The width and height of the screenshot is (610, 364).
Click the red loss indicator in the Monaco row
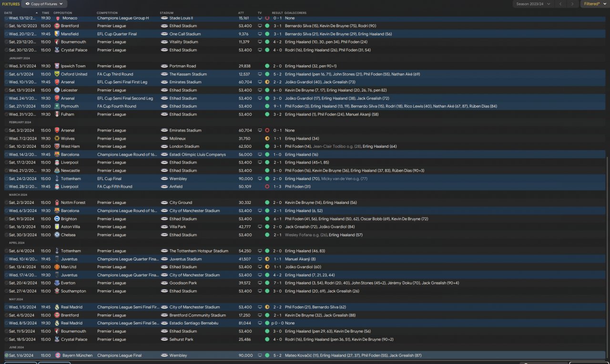(267, 18)
